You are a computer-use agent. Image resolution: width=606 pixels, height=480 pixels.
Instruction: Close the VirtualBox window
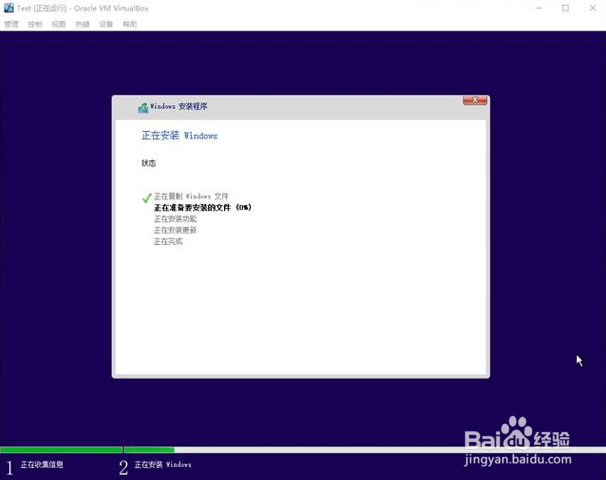(592, 8)
